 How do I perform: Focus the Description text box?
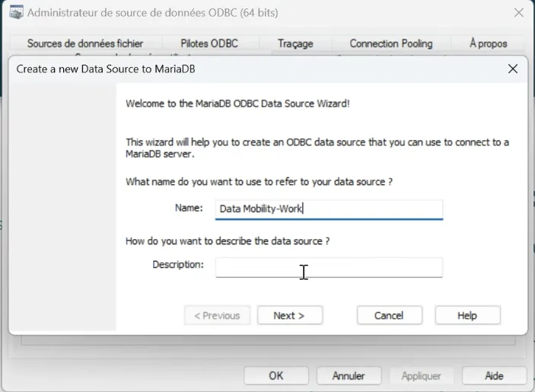pos(329,267)
